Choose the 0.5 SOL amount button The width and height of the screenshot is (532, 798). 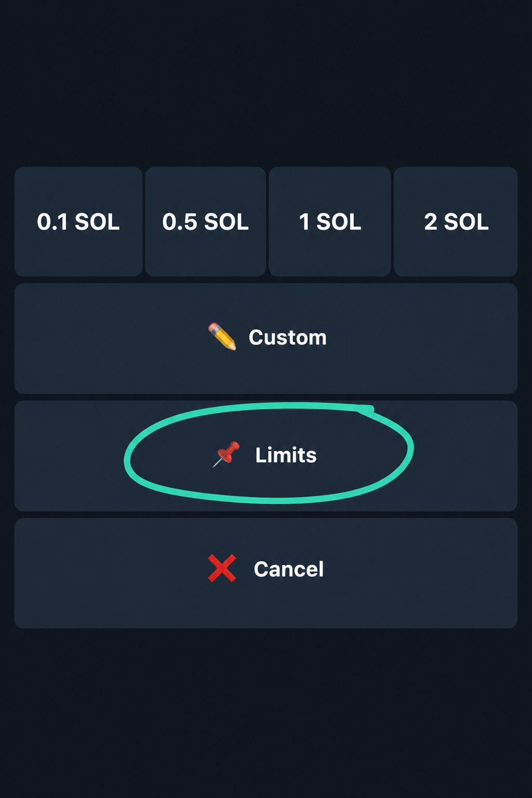pos(206,221)
